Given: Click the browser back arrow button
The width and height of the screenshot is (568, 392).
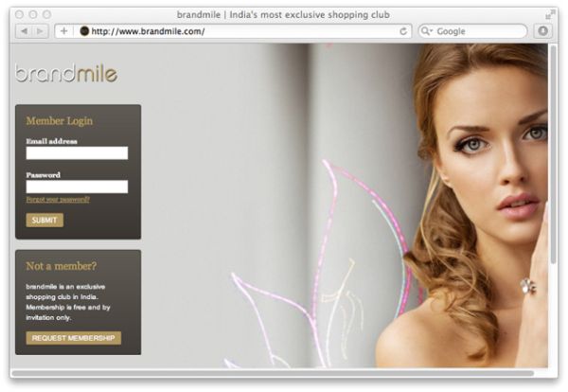Looking at the screenshot, I should 24,31.
